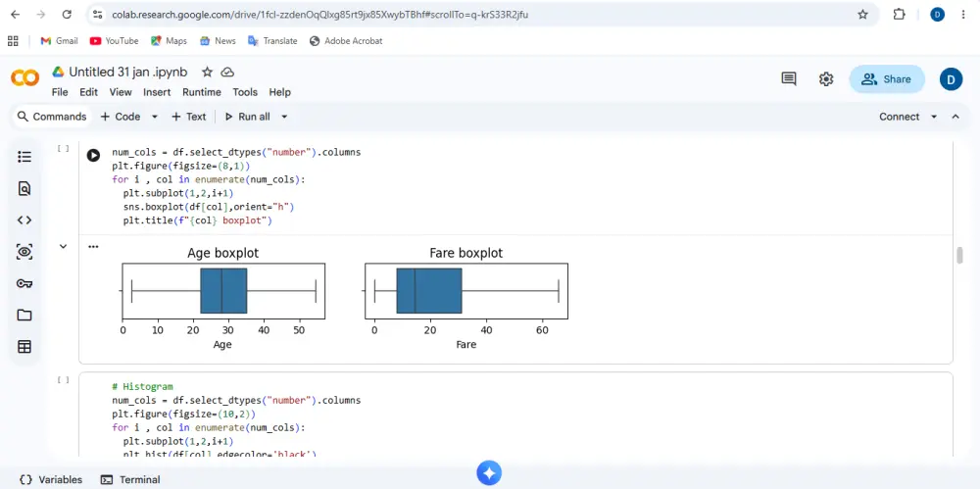The width and height of the screenshot is (980, 489).
Task: Add a new Text cell
Action: pyautogui.click(x=189, y=117)
